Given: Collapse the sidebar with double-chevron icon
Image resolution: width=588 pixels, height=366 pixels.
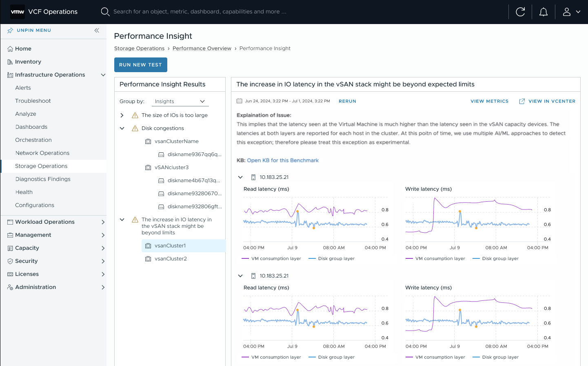Looking at the screenshot, I should (x=97, y=31).
